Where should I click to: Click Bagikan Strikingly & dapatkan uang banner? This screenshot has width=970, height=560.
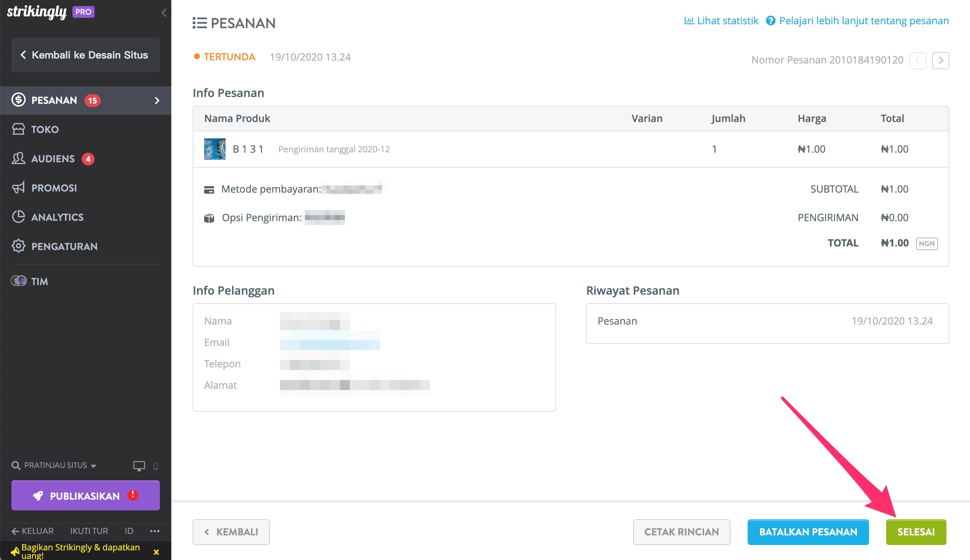tap(80, 551)
